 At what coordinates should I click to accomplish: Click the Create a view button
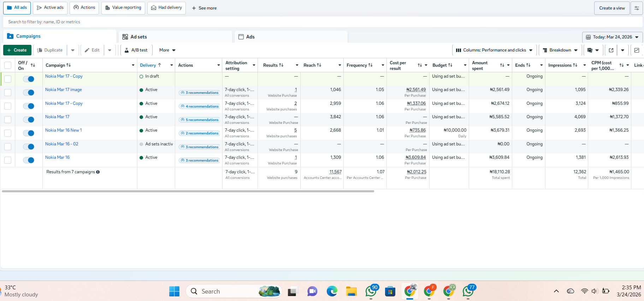[x=612, y=8]
